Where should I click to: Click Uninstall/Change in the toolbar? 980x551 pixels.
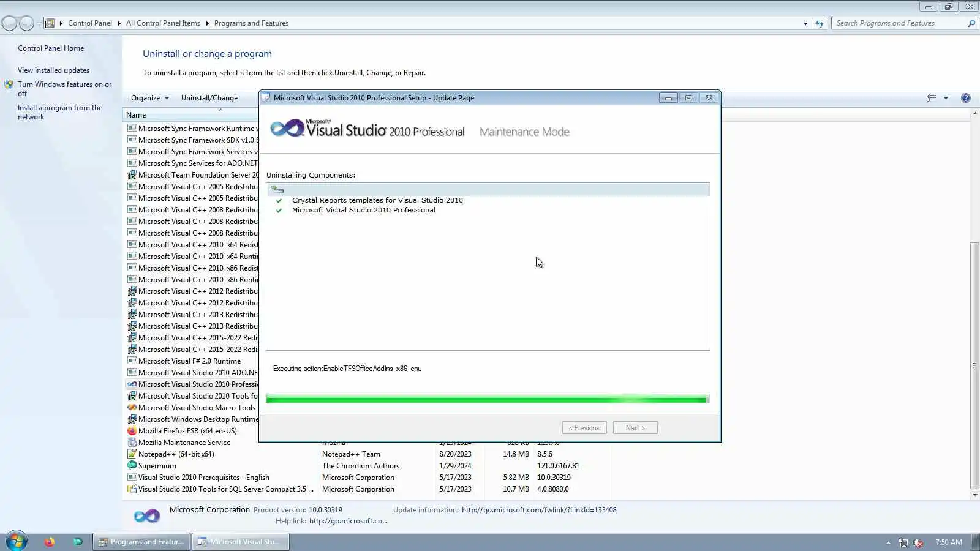tap(209, 98)
